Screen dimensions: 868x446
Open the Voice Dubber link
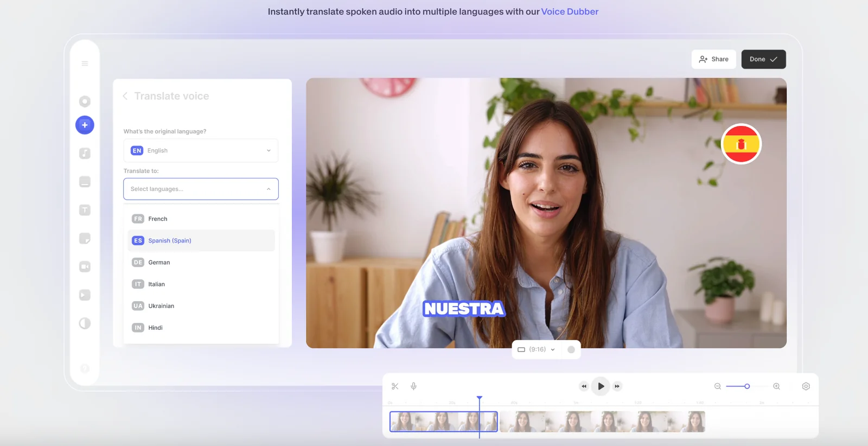(570, 11)
